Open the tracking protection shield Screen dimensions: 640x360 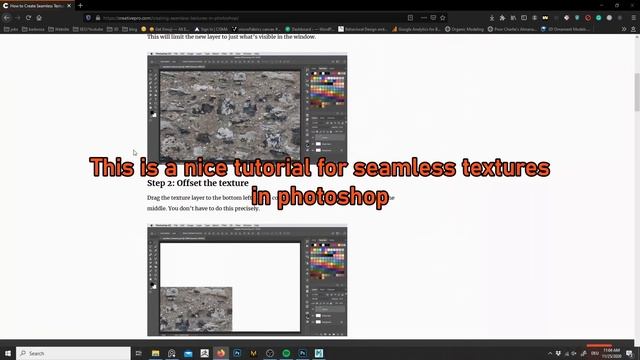point(88,18)
